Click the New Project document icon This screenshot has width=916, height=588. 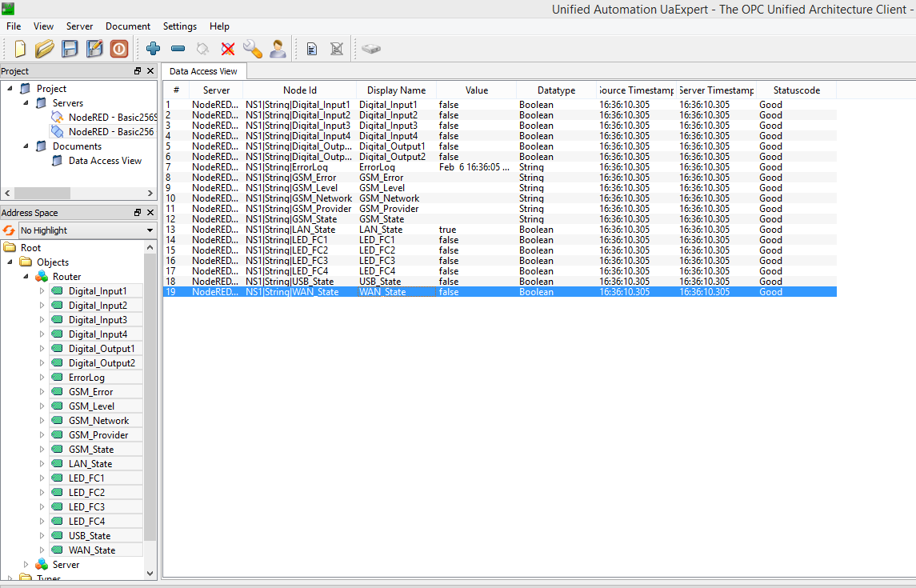tap(20, 49)
